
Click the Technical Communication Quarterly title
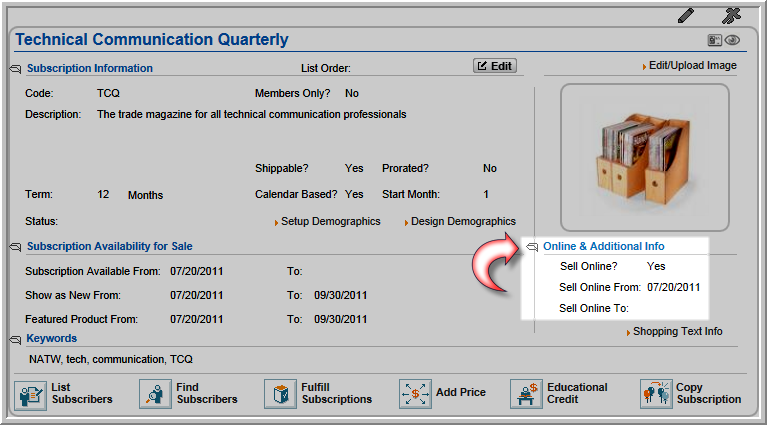point(152,40)
